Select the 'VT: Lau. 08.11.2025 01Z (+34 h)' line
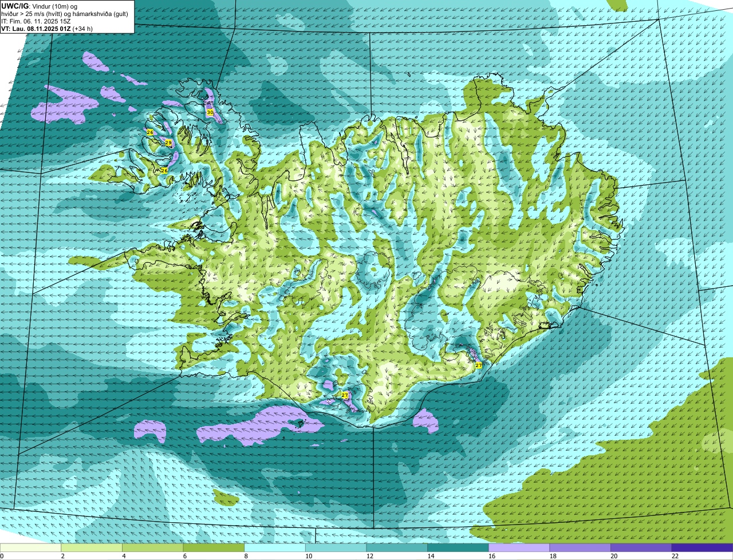The width and height of the screenshot is (733, 560). (x=47, y=28)
